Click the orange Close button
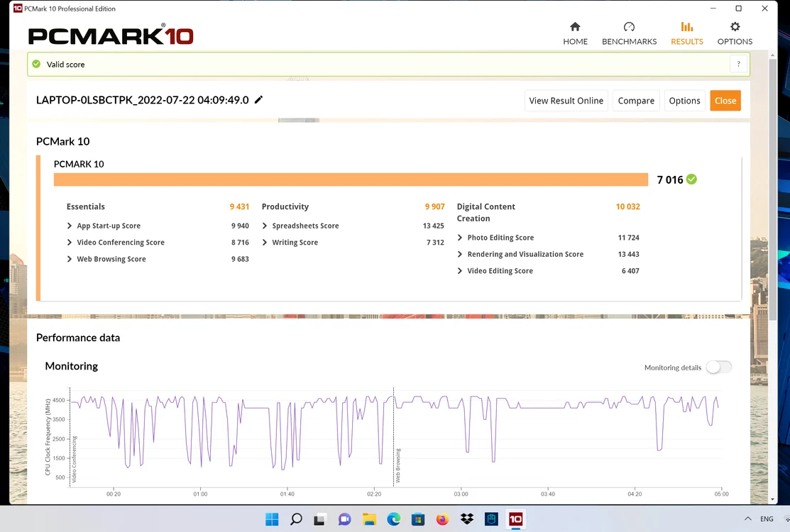The image size is (790, 532). pyautogui.click(x=725, y=101)
